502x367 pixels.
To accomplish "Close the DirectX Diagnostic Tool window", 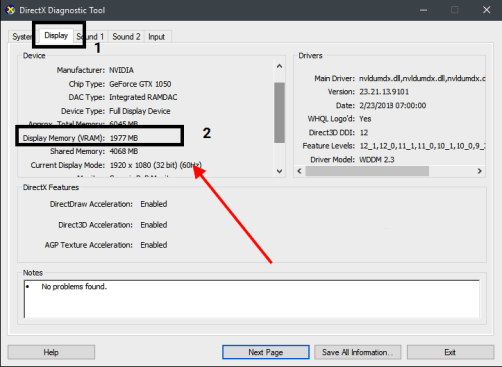I will [486, 10].
